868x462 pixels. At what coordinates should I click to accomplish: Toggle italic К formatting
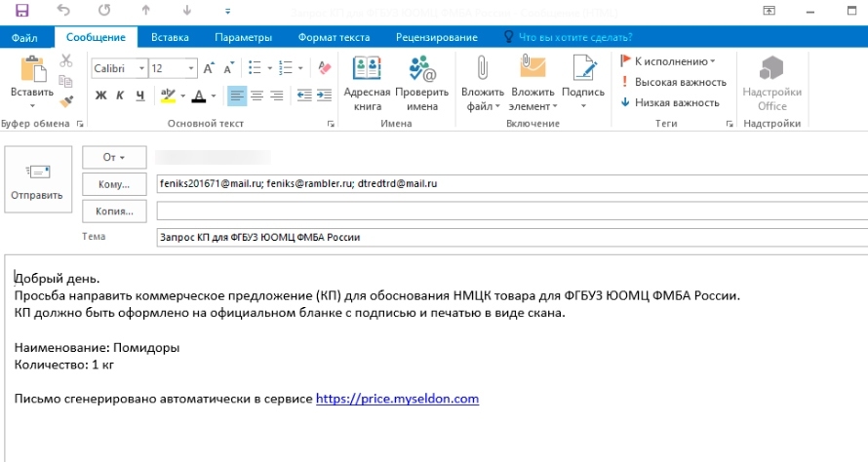click(120, 96)
